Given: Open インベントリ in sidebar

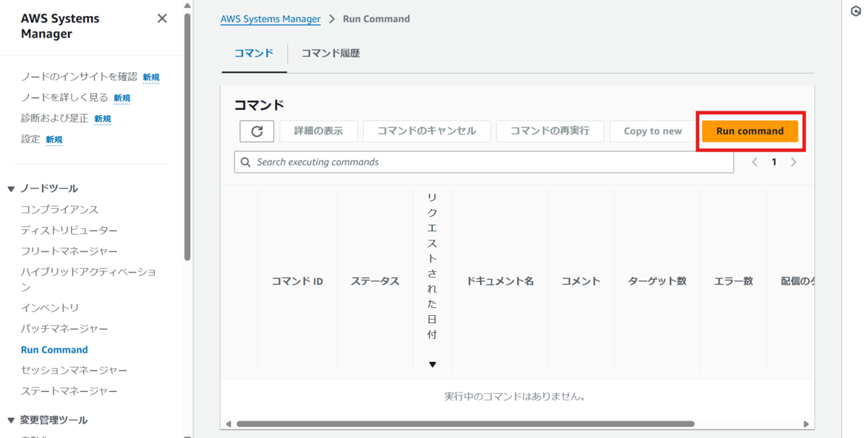Looking at the screenshot, I should click(x=50, y=308).
